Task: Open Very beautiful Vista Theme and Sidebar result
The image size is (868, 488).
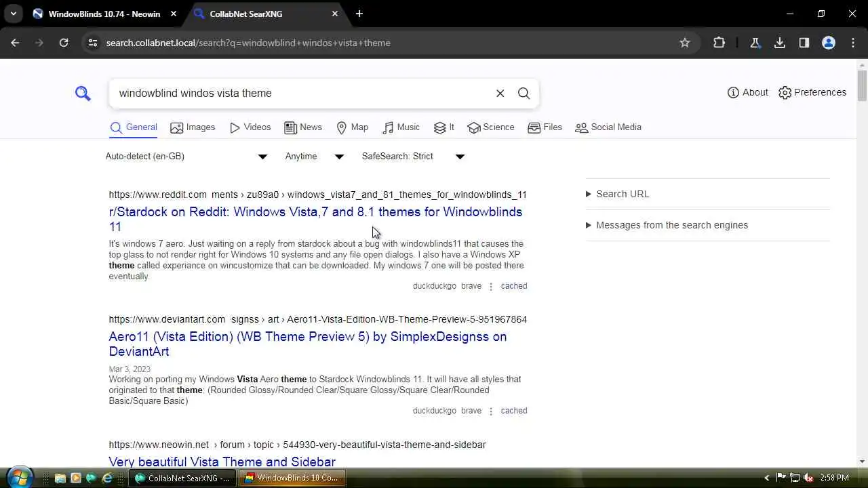Action: [222, 462]
